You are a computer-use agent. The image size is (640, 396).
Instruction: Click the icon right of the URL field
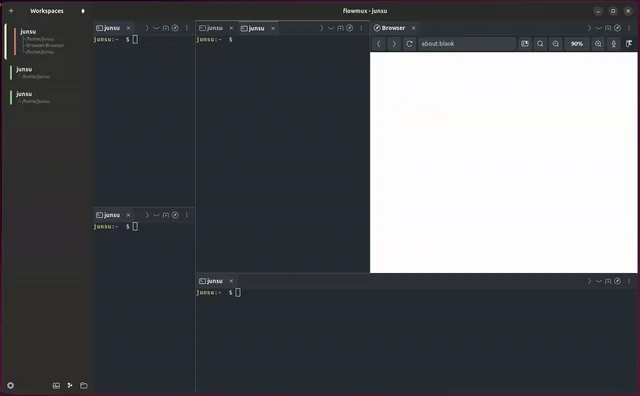click(525, 44)
